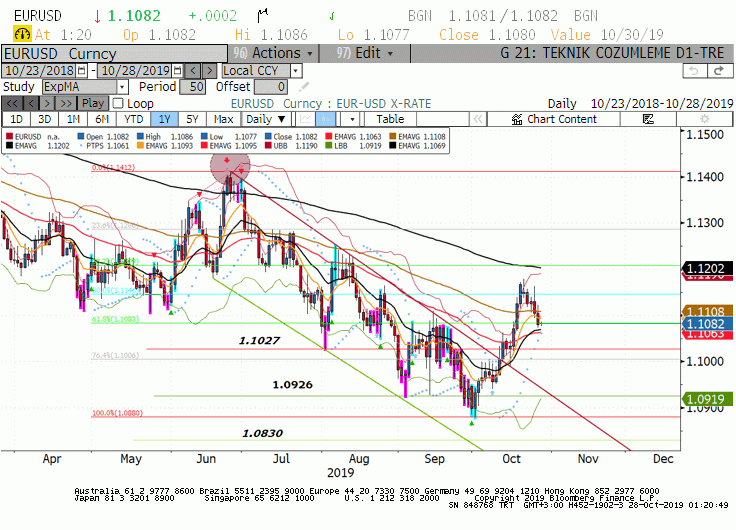
Task: Switch to line chart type icon
Action: (x=305, y=119)
